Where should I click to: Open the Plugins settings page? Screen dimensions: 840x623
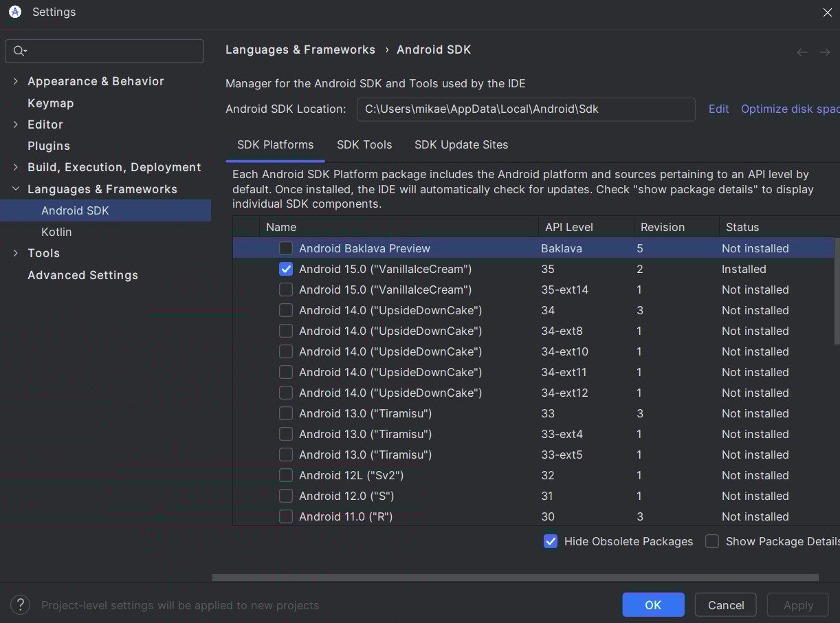pyautogui.click(x=49, y=146)
